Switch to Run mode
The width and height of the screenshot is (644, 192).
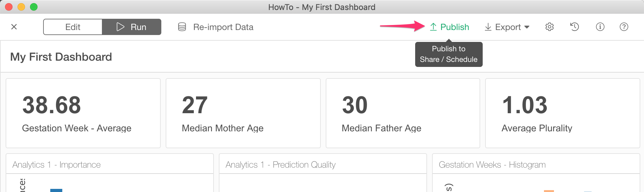point(132,27)
